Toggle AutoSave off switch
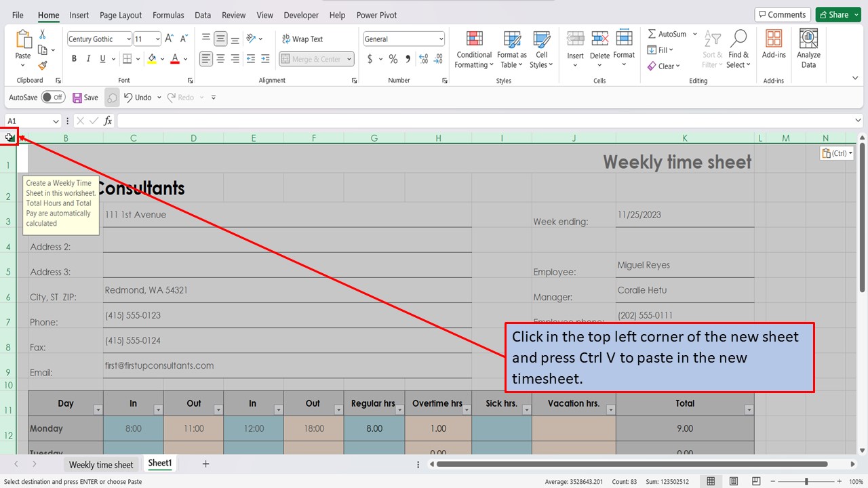This screenshot has width=868, height=488. point(54,97)
